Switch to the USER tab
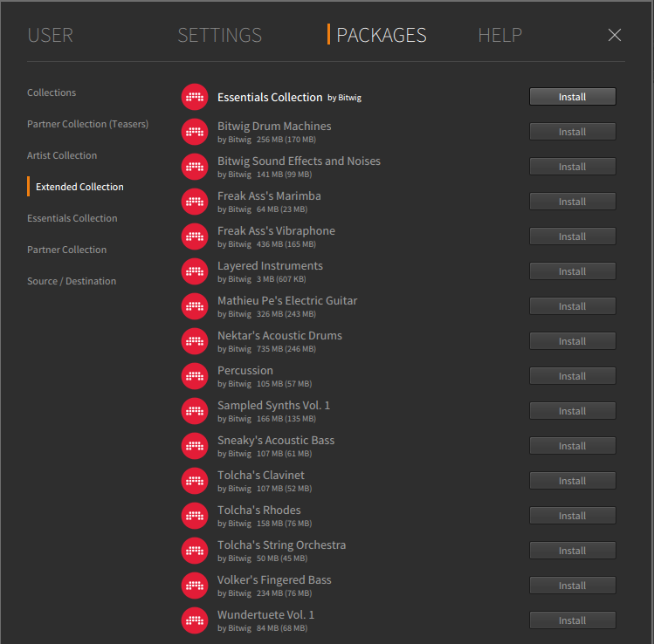The image size is (654, 644). pos(51,35)
